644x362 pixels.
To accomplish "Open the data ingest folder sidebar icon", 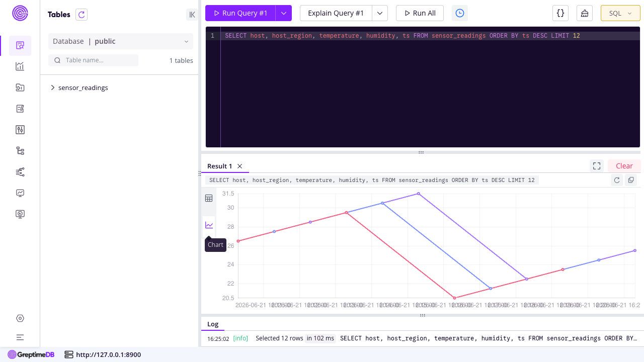I will pos(20,87).
